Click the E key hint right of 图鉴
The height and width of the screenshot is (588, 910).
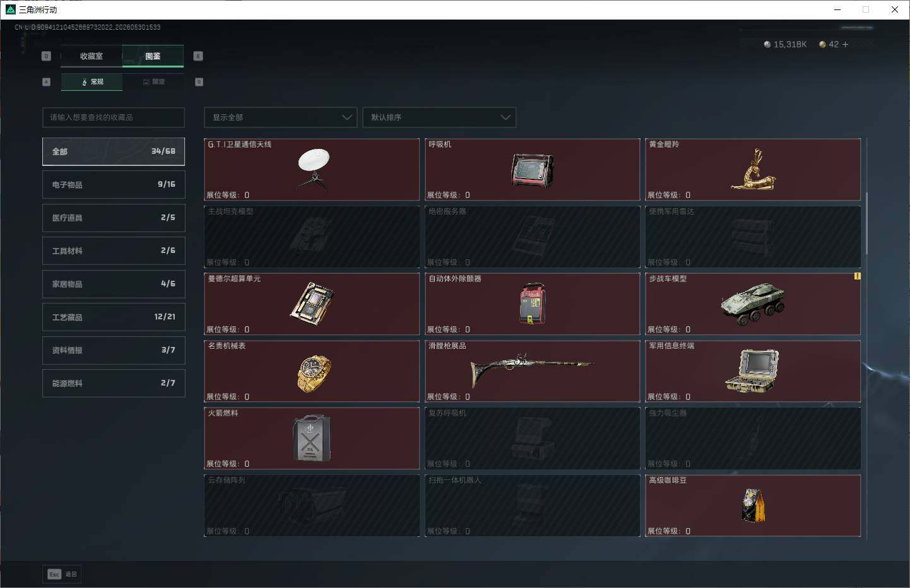[198, 56]
